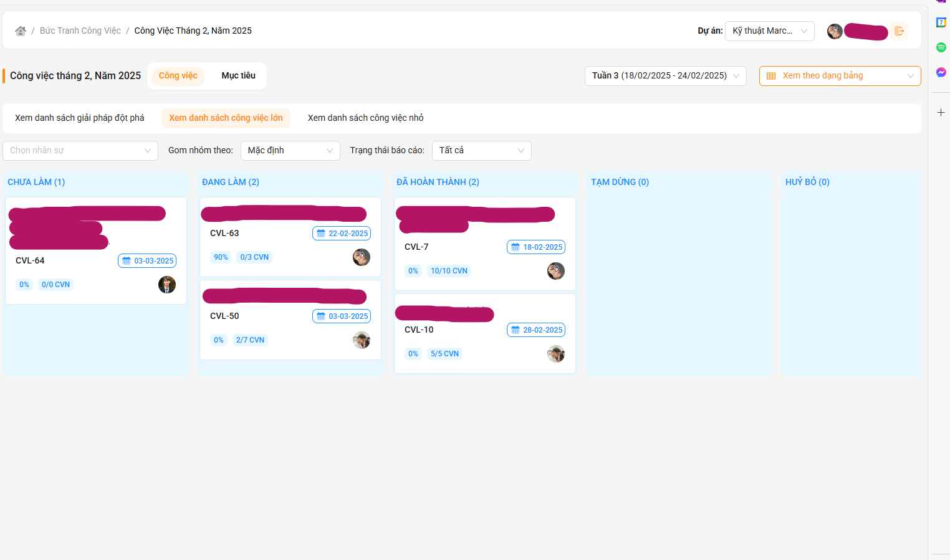
Task: Click the logout icon beside user name
Action: coord(899,31)
